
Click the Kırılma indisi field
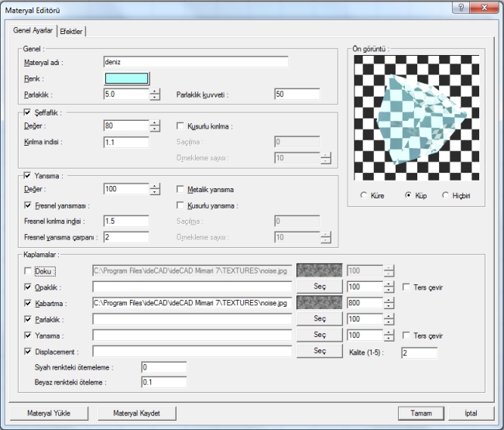click(x=126, y=142)
